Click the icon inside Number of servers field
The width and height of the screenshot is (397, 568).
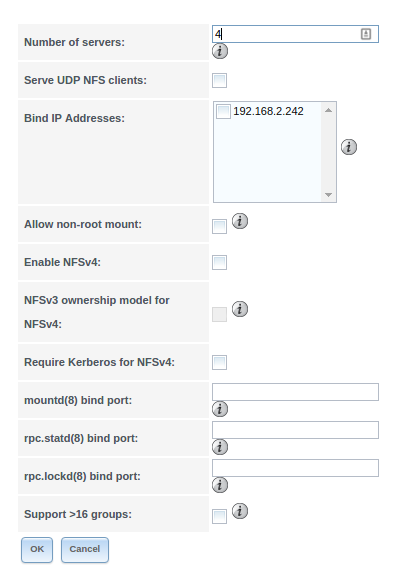click(x=366, y=34)
